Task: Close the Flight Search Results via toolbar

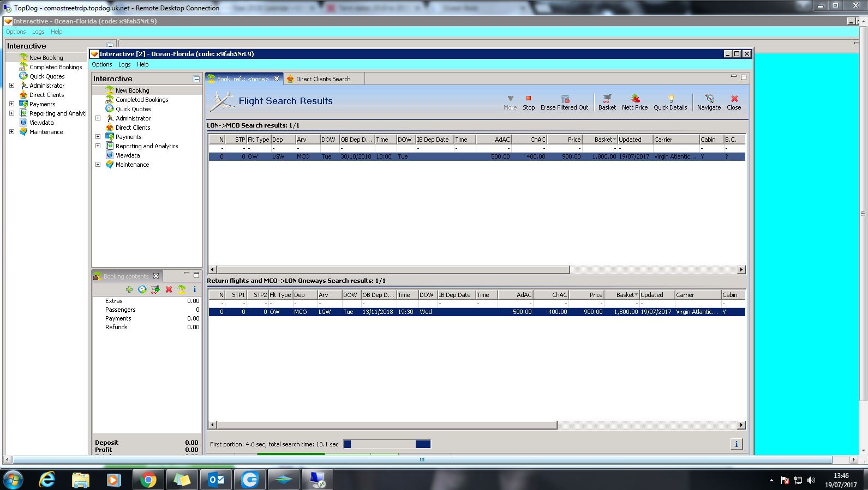Action: pos(734,102)
